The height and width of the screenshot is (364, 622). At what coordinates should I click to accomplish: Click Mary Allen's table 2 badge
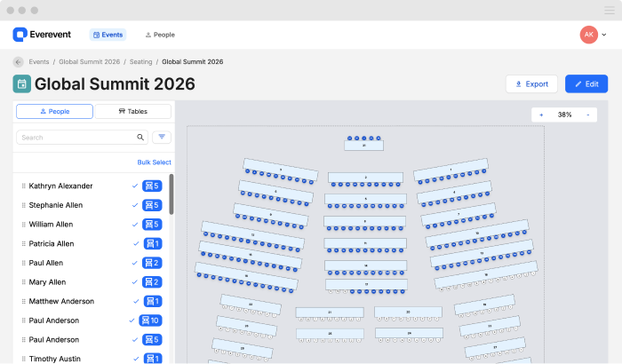(x=152, y=282)
